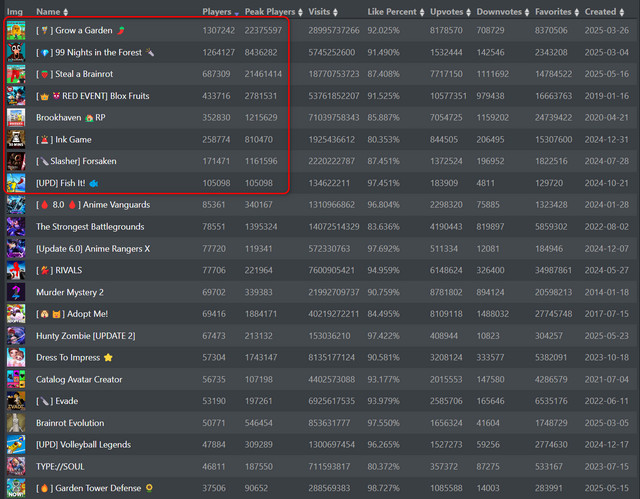Open the Steal a Brainrot name link
The image size is (640, 499).
(x=75, y=74)
